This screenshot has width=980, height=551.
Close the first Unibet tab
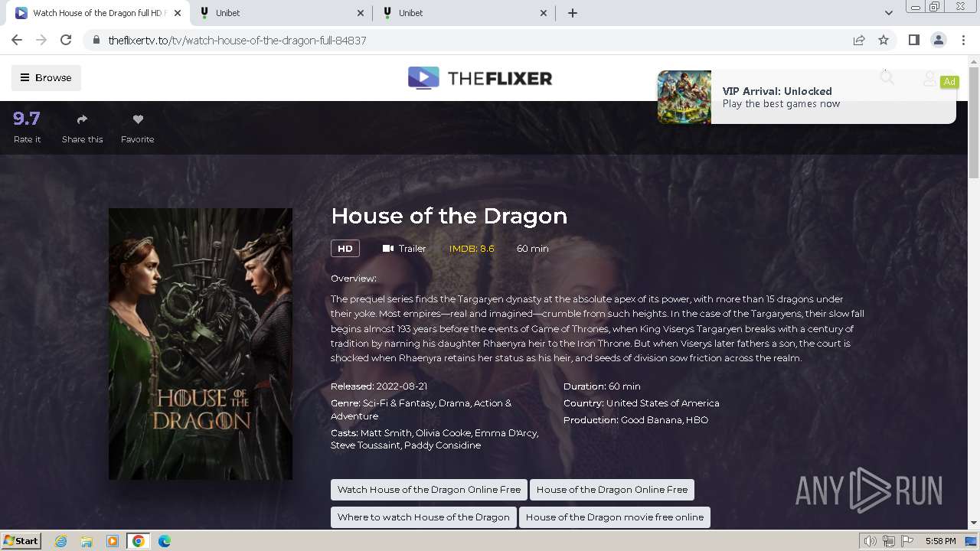(361, 13)
